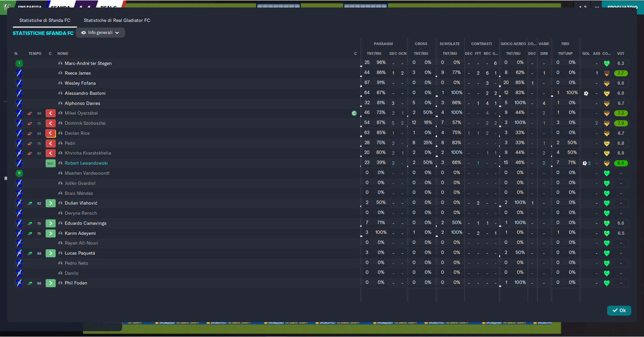The width and height of the screenshot is (644, 337).
Task: Click the green sub-on arrow for Karim Adeyemi
Action: tap(50, 233)
